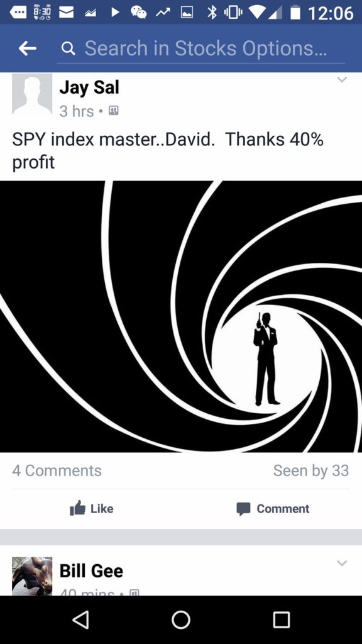
Task: Tap the Android back navigation button
Action: (81, 619)
